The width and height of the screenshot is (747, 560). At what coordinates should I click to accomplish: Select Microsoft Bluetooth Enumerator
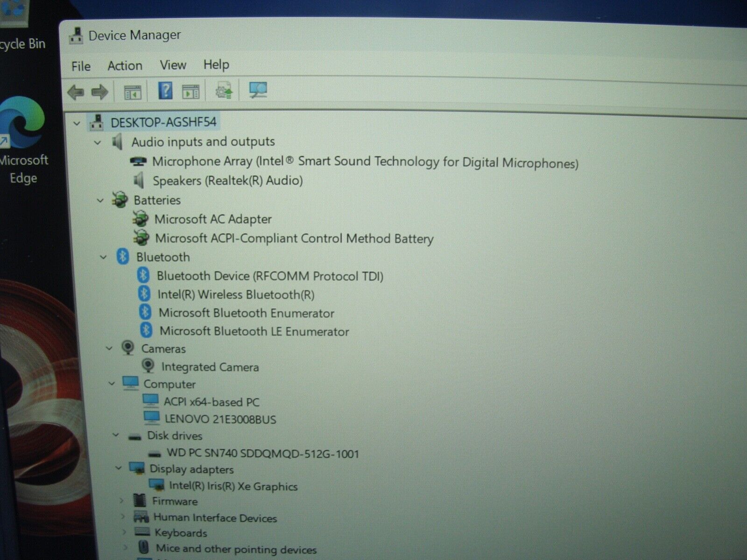click(247, 313)
